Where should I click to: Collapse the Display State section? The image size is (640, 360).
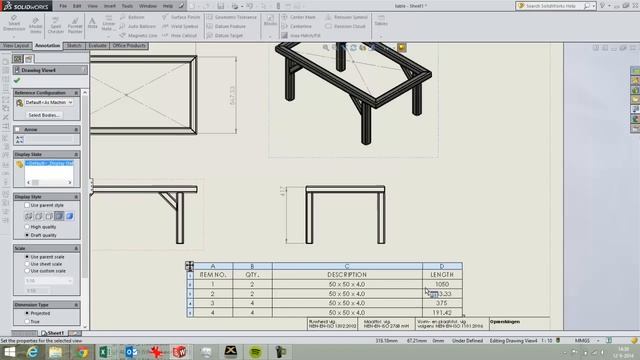pos(76,154)
